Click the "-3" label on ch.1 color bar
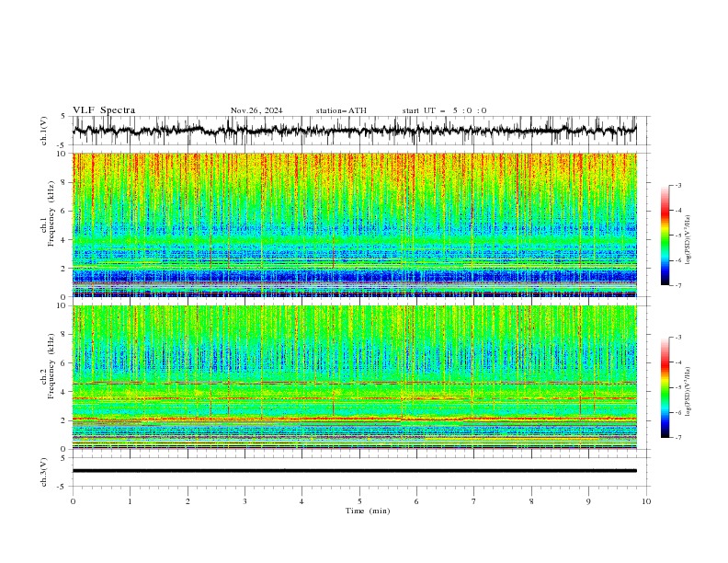 click(678, 185)
